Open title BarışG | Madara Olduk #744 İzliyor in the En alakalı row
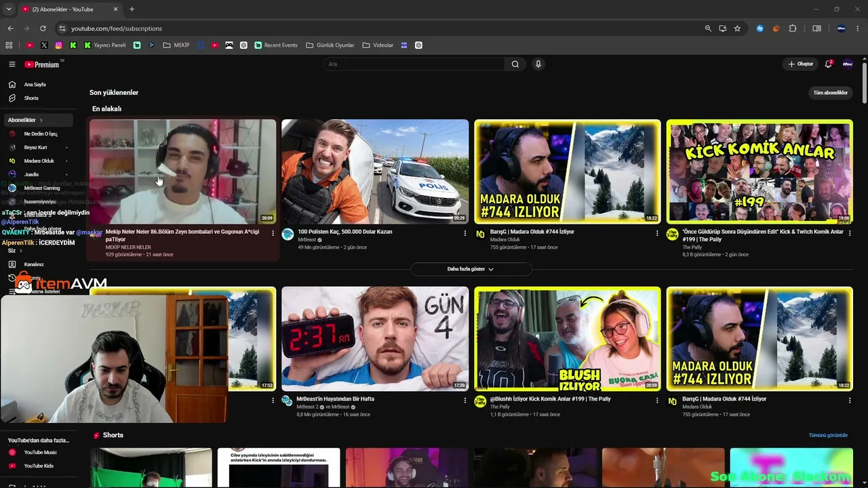The height and width of the screenshot is (488, 868). click(532, 232)
